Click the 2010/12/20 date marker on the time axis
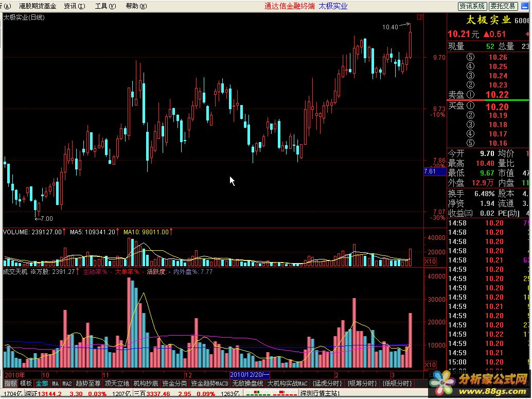The image size is (532, 399). (x=250, y=375)
